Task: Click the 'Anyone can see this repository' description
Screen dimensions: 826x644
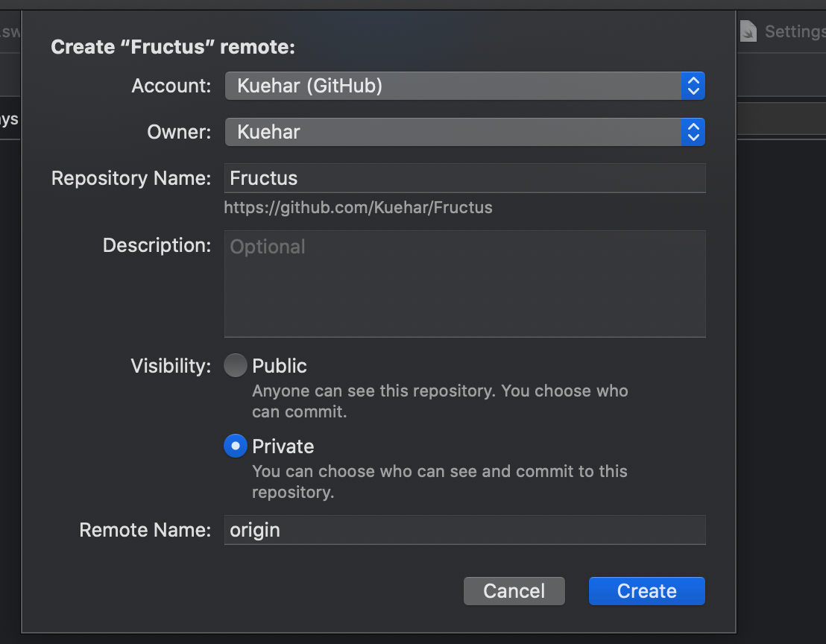Action: (x=440, y=401)
